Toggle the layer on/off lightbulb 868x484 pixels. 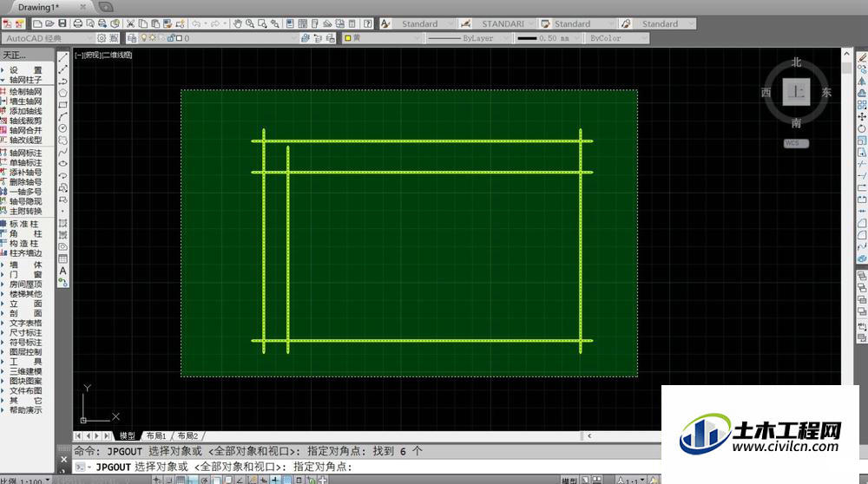[144, 38]
